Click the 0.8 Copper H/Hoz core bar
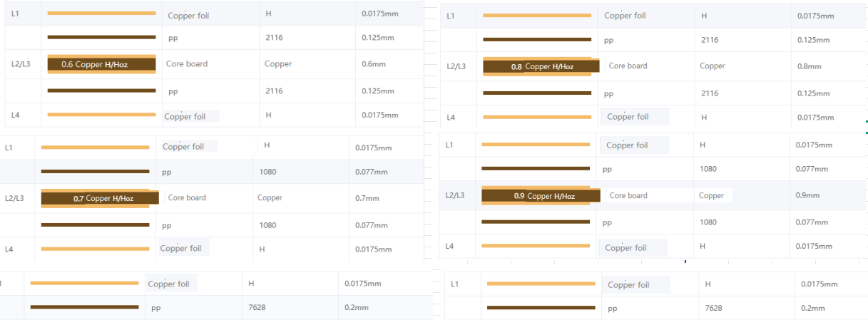This screenshot has height=320, width=868. [x=537, y=67]
